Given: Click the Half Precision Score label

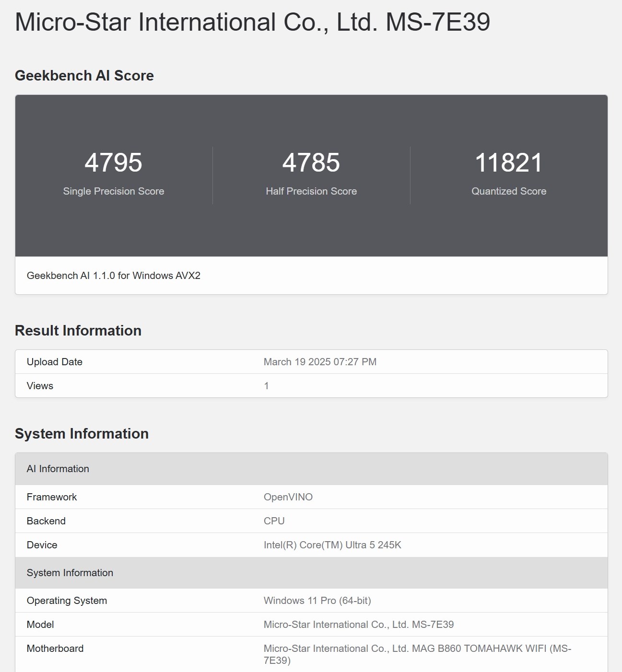Looking at the screenshot, I should 311,191.
